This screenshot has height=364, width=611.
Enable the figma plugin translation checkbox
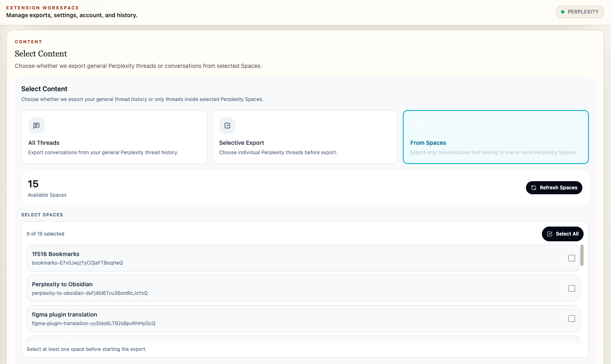tap(572, 319)
